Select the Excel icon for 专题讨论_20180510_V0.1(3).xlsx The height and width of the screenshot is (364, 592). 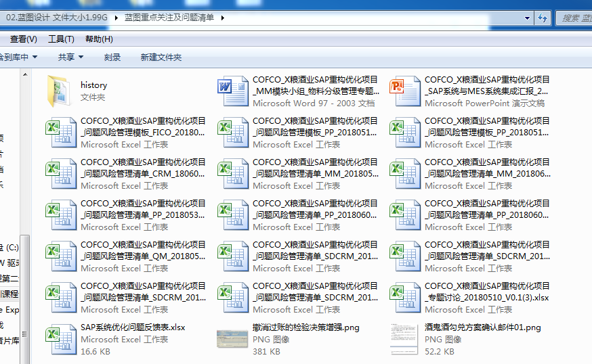coord(405,297)
